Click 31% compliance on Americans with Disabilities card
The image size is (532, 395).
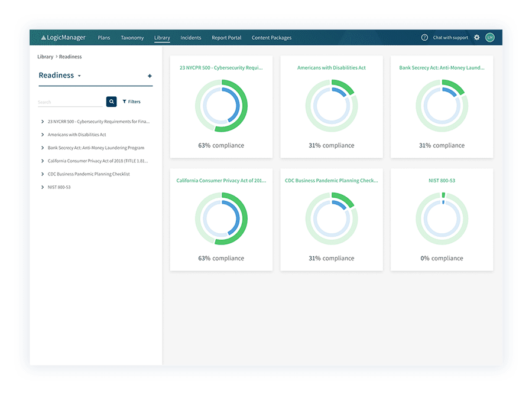tap(332, 145)
